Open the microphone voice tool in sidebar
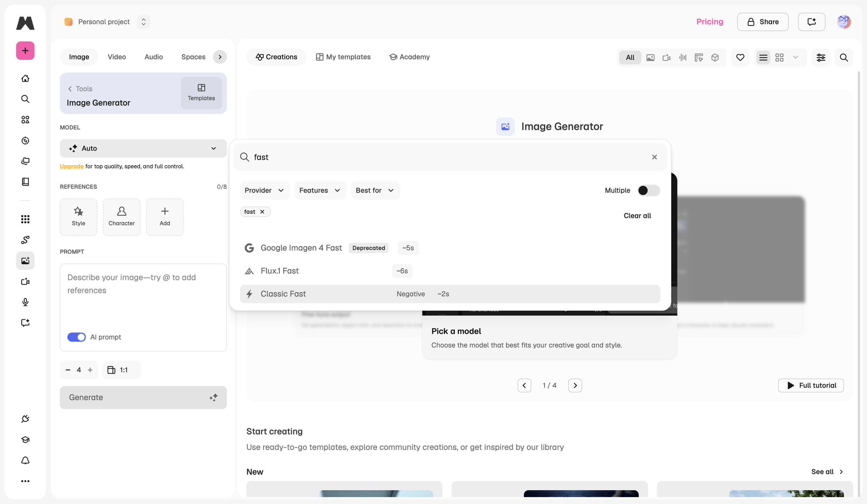Image resolution: width=867 pixels, height=504 pixels. tap(25, 302)
